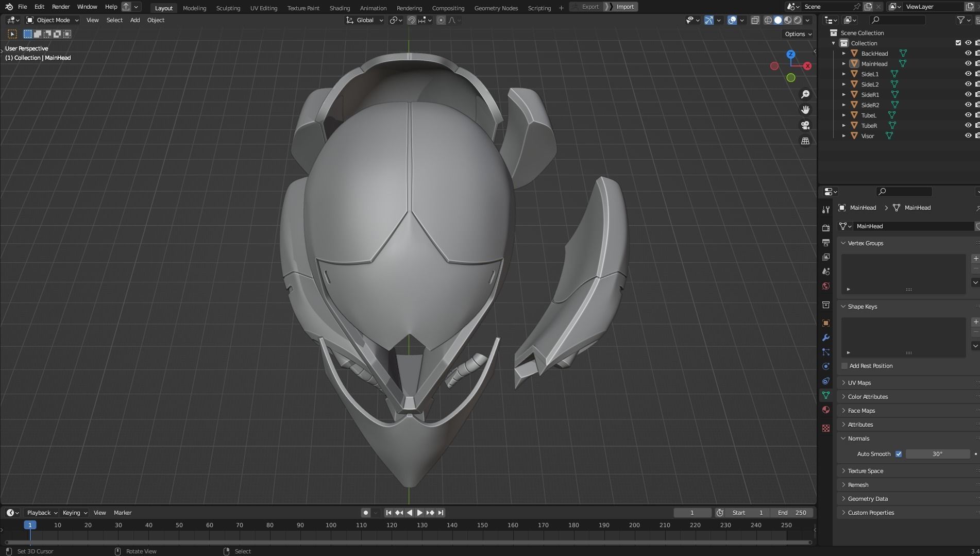Click the blue Z axis gizmo handle

[791, 54]
